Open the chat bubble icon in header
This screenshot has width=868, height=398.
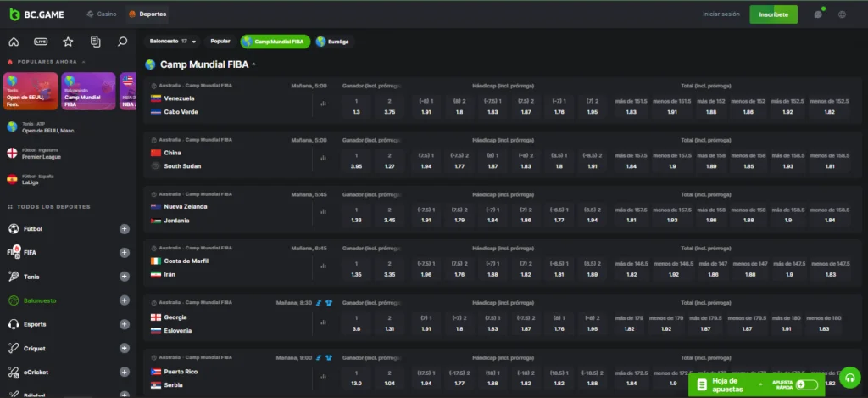(818, 14)
